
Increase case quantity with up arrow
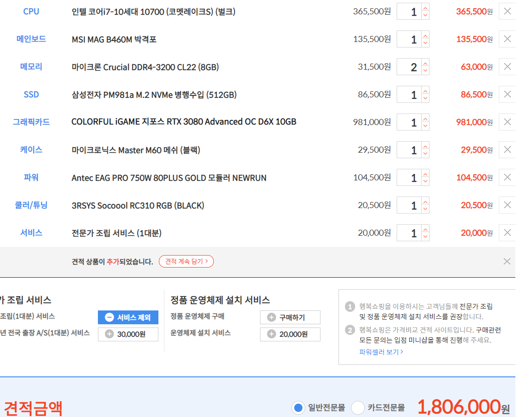pos(425,146)
